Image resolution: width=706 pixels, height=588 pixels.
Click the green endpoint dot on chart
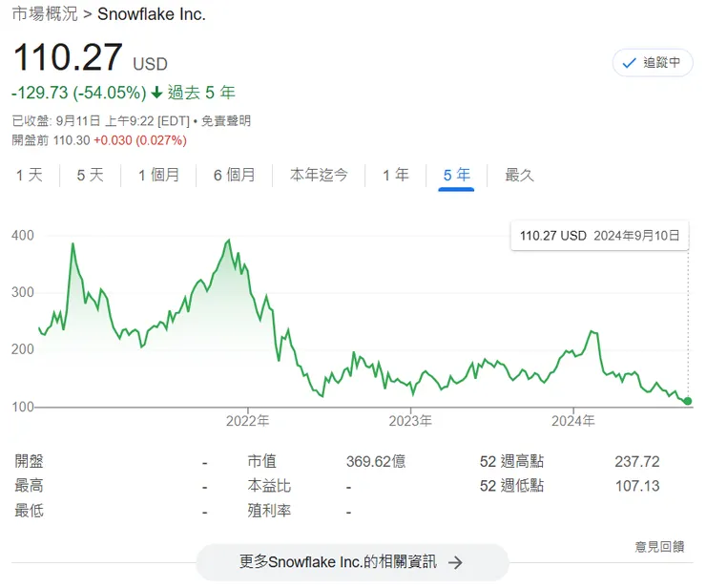[688, 401]
